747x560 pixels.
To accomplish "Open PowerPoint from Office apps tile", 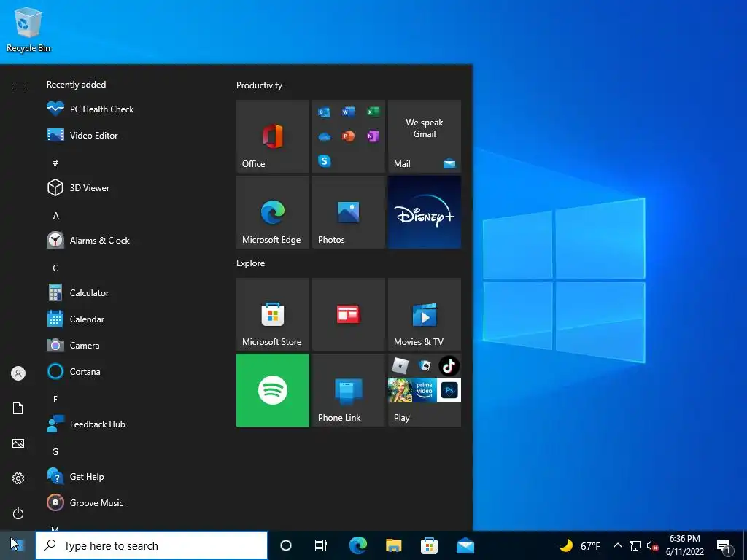I will [x=348, y=136].
